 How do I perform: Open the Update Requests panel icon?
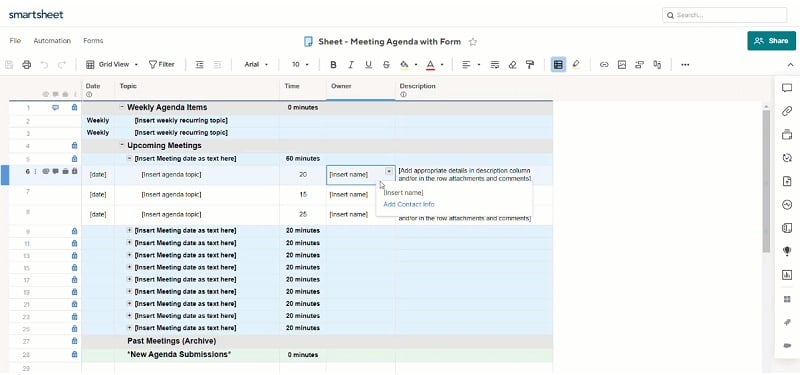[787, 158]
